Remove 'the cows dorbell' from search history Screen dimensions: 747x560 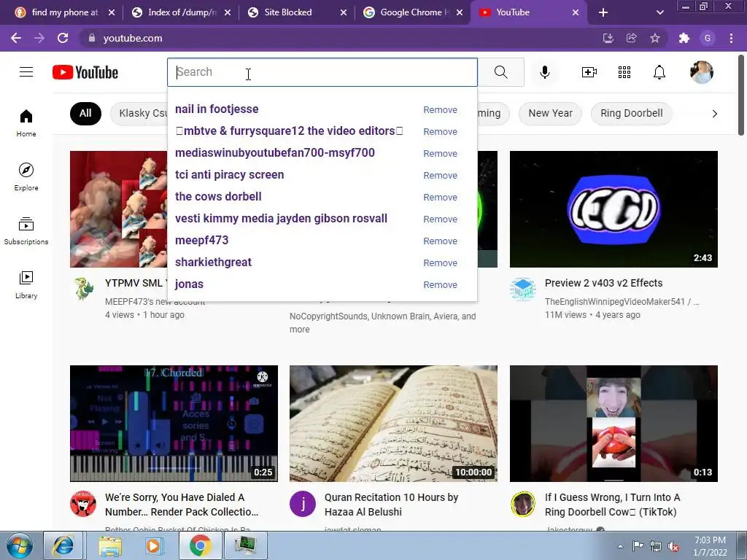coord(440,197)
